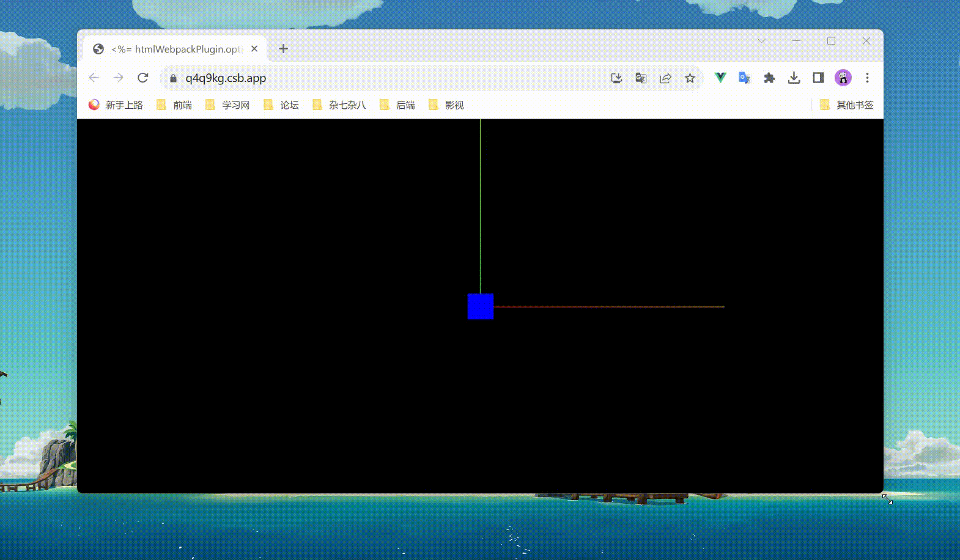Image resolution: width=960 pixels, height=560 pixels.
Task: Close the htmlWebpackPlugin tab
Action: pos(254,49)
